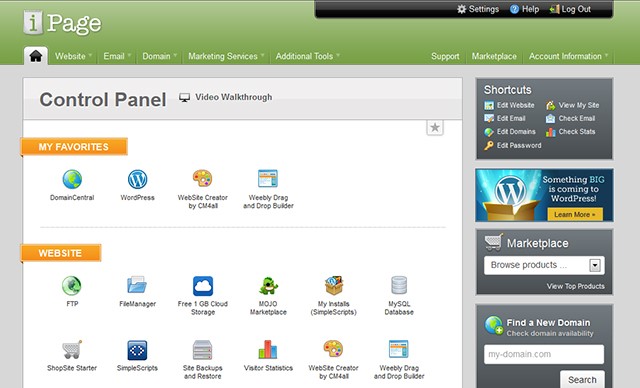Open MOJO Marketplace

(x=268, y=295)
